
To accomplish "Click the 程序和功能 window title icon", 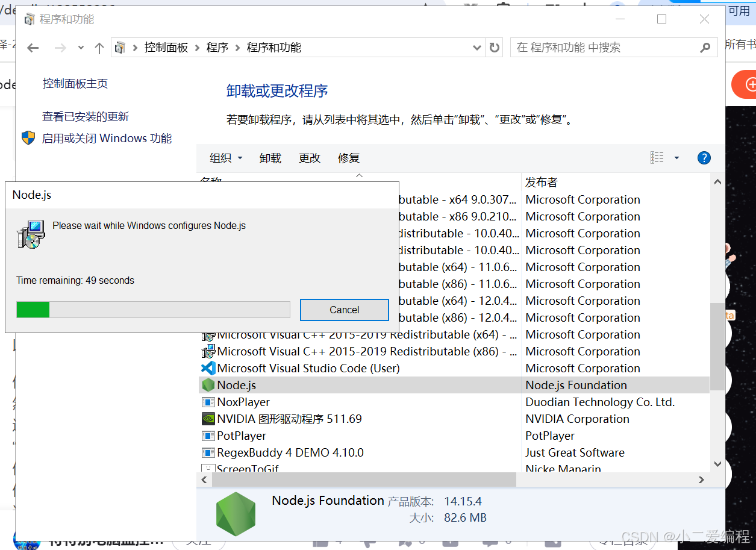I will (30, 19).
